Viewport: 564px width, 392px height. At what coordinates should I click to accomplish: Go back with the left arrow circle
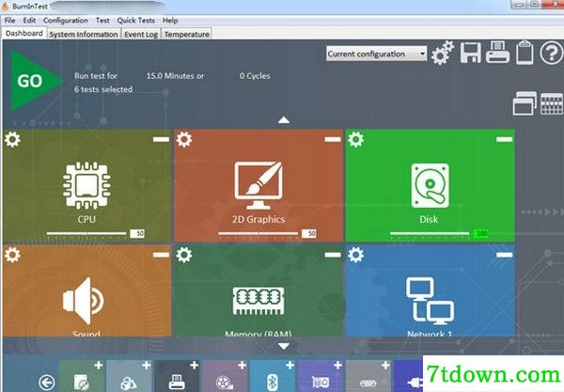coord(47,383)
